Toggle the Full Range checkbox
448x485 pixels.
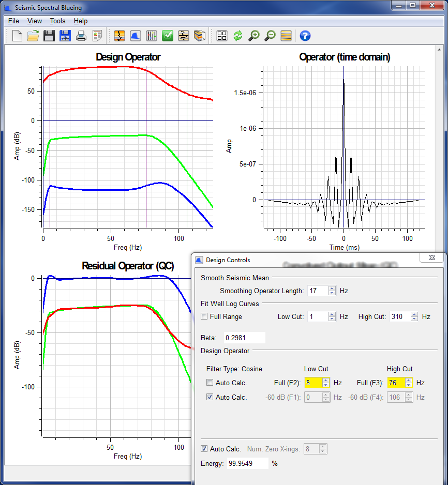(204, 316)
